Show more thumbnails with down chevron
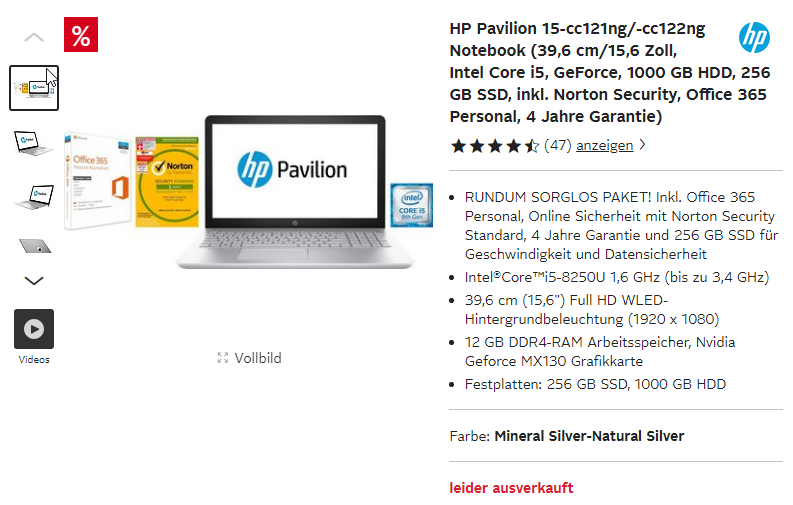The height and width of the screenshot is (505, 793). pyautogui.click(x=34, y=281)
